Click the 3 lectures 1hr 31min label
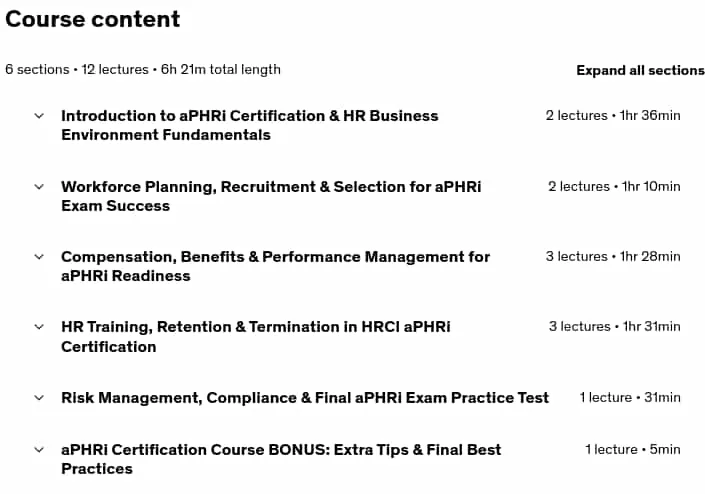705x494 pixels. pyautogui.click(x=614, y=327)
